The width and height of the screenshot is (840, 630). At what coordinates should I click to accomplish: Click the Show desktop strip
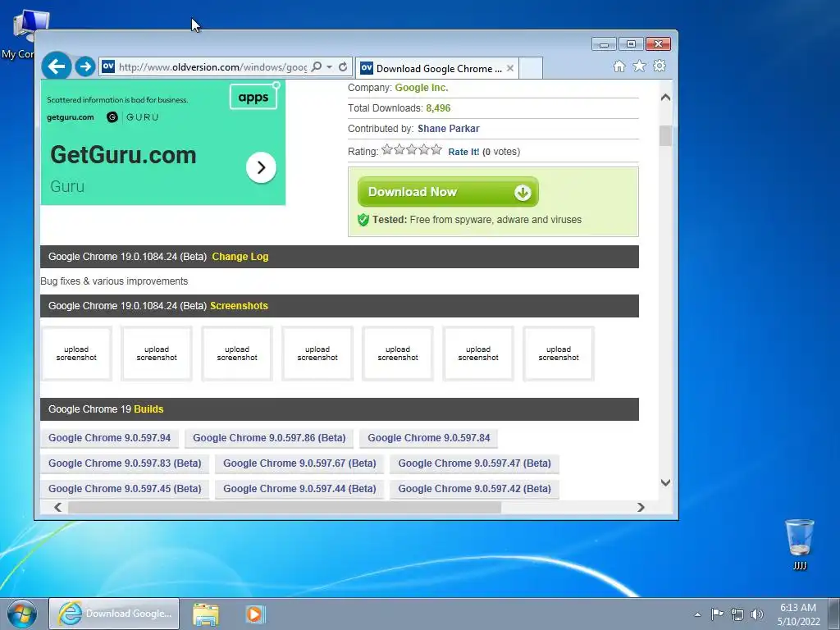[834, 614]
